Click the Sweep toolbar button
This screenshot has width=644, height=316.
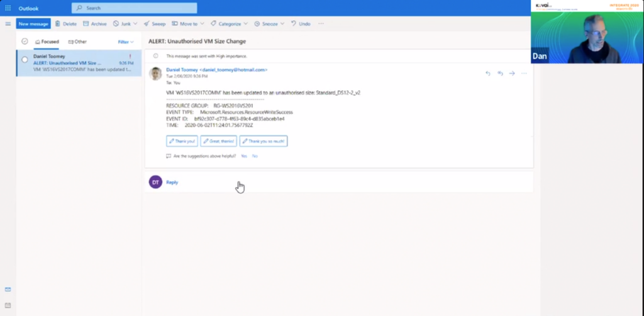point(154,24)
